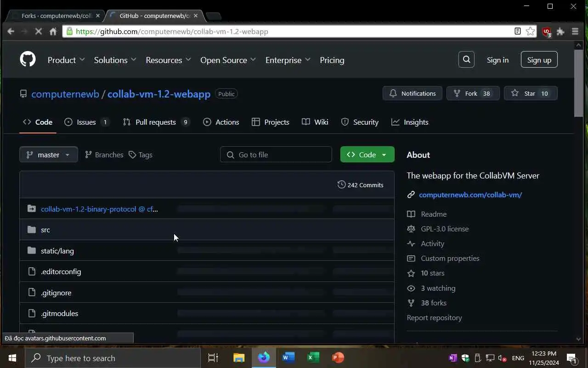View the 242 Commits history
The width and height of the screenshot is (588, 368).
(361, 185)
